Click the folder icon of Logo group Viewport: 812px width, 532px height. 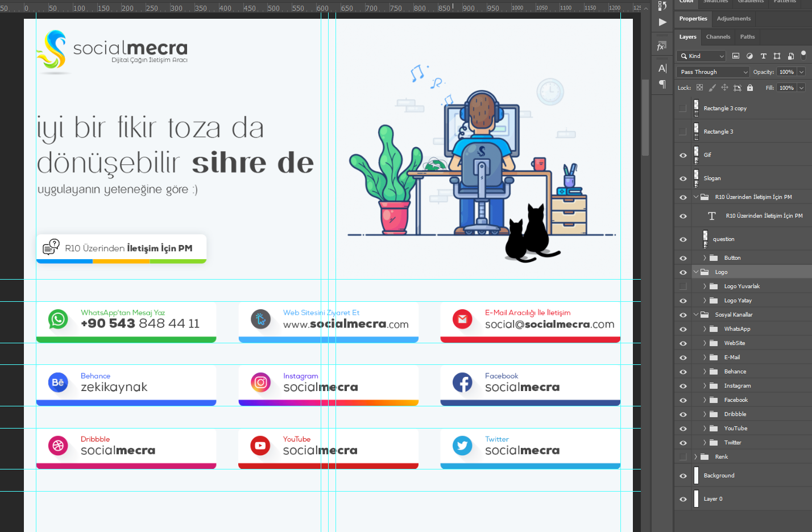click(x=705, y=272)
